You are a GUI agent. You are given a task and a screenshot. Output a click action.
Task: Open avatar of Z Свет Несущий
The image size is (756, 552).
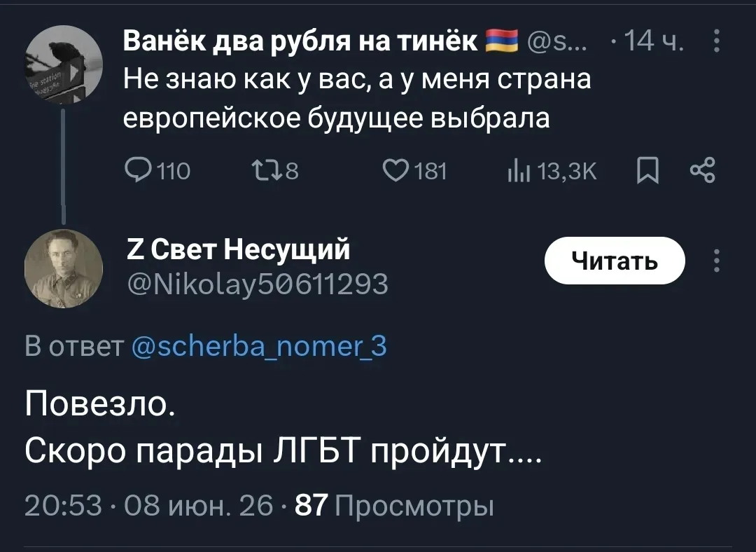point(64,268)
